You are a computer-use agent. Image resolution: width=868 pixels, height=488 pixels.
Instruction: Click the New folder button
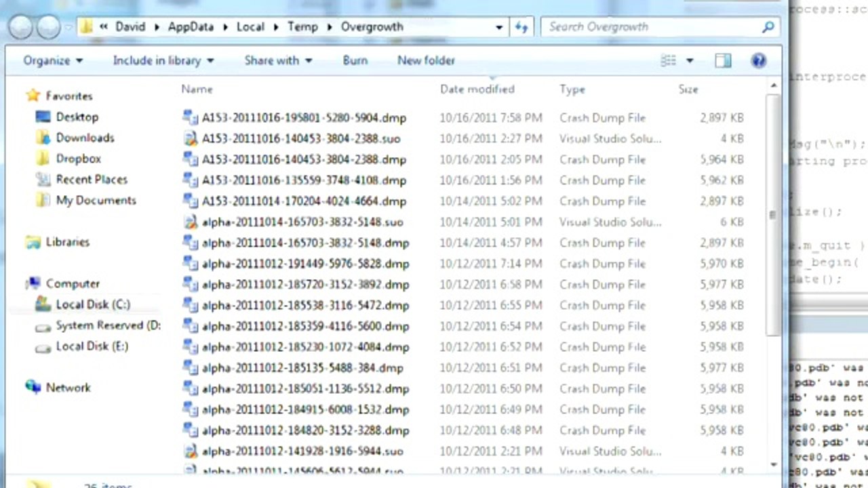(x=426, y=60)
